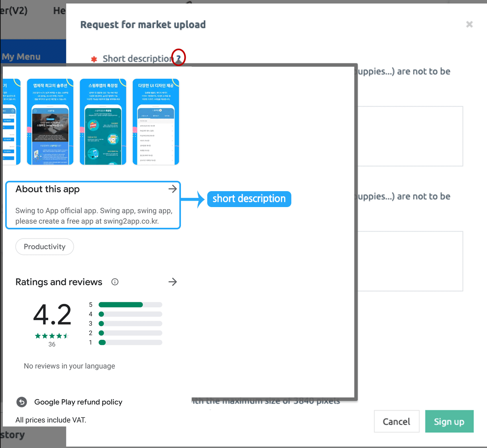This screenshot has height=448, width=487.
Task: Click the red required asterisk beside Short description
Action: 93,59
